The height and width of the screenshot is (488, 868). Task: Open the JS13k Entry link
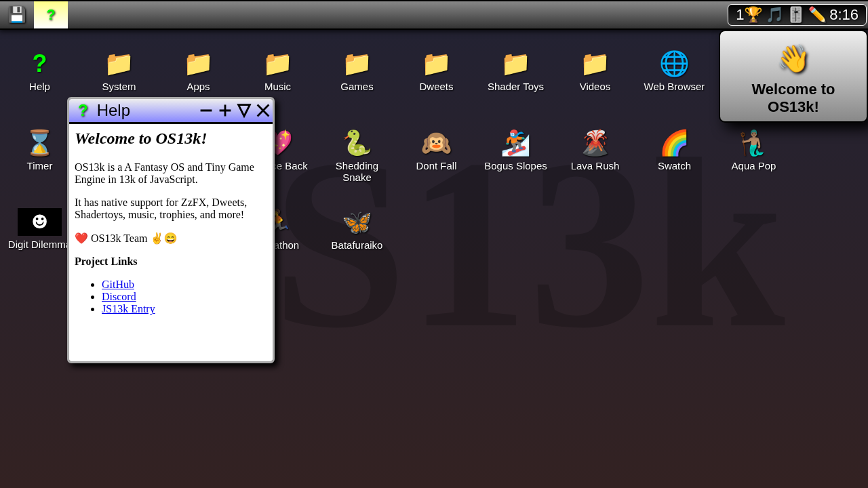coord(128,309)
